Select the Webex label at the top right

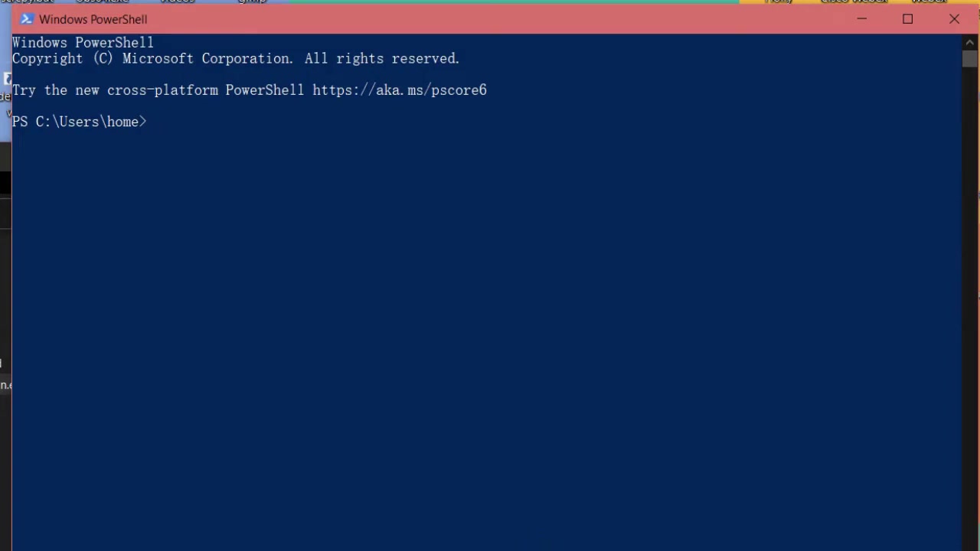click(x=929, y=2)
